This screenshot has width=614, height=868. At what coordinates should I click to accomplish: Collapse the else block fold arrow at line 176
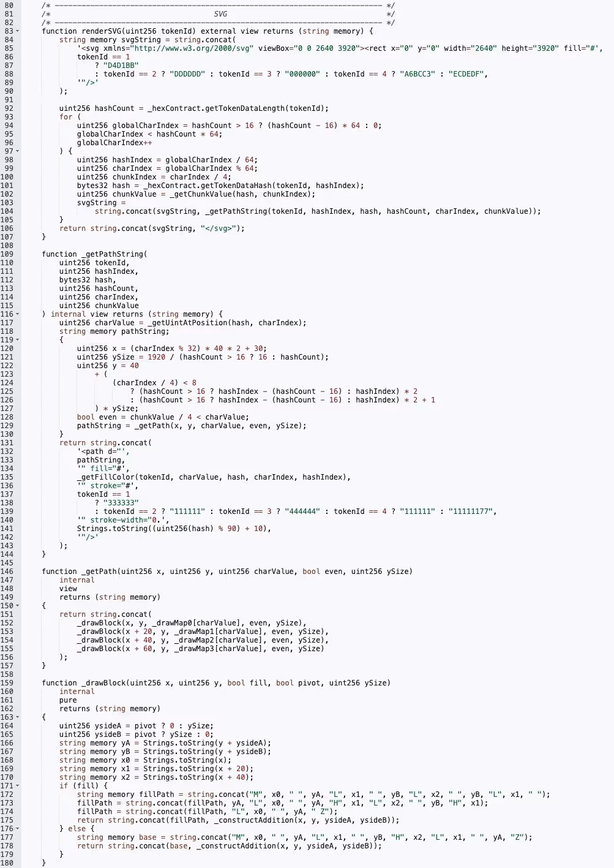[x=17, y=829]
